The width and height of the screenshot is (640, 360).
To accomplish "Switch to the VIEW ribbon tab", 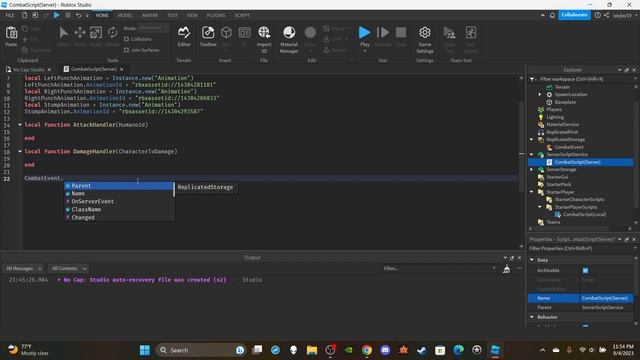I will click(192, 15).
